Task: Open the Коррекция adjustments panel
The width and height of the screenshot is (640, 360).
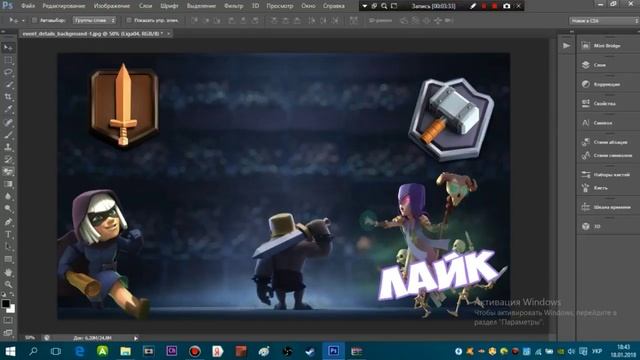Action: [x=607, y=84]
